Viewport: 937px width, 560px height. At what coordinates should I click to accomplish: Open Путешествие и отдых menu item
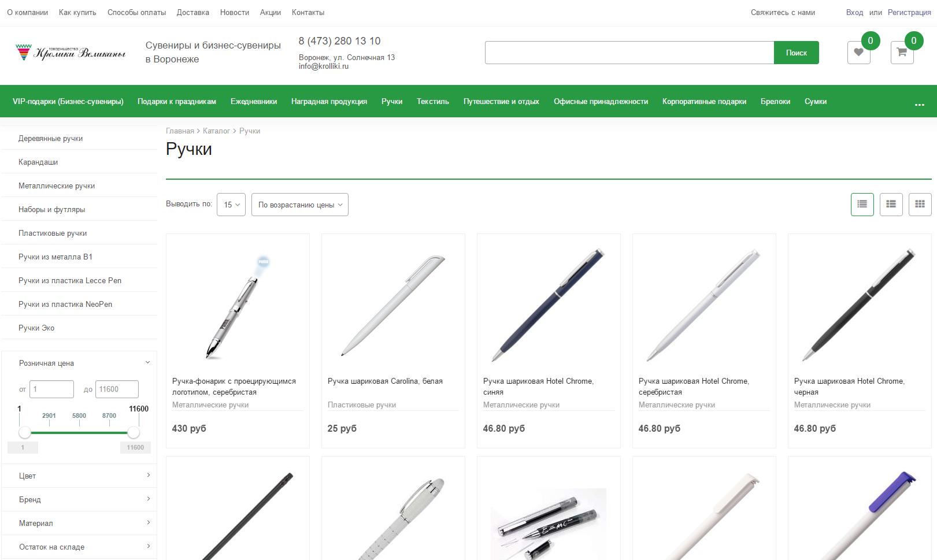point(501,101)
